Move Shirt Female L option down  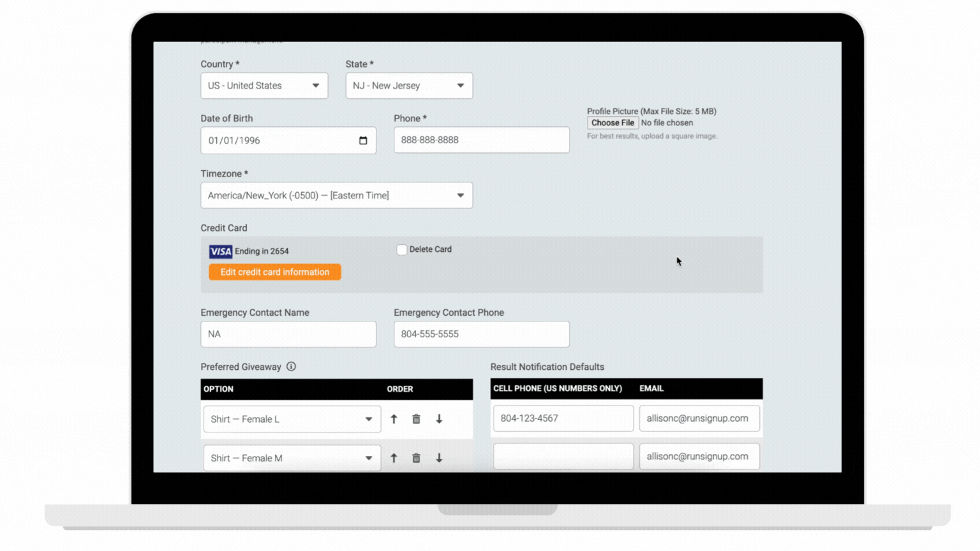[x=439, y=419]
